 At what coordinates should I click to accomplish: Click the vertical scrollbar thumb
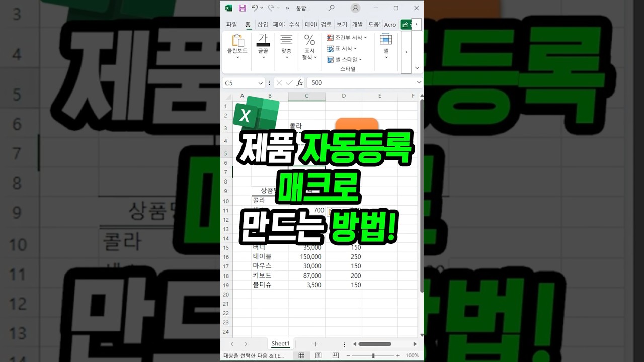tap(421, 196)
